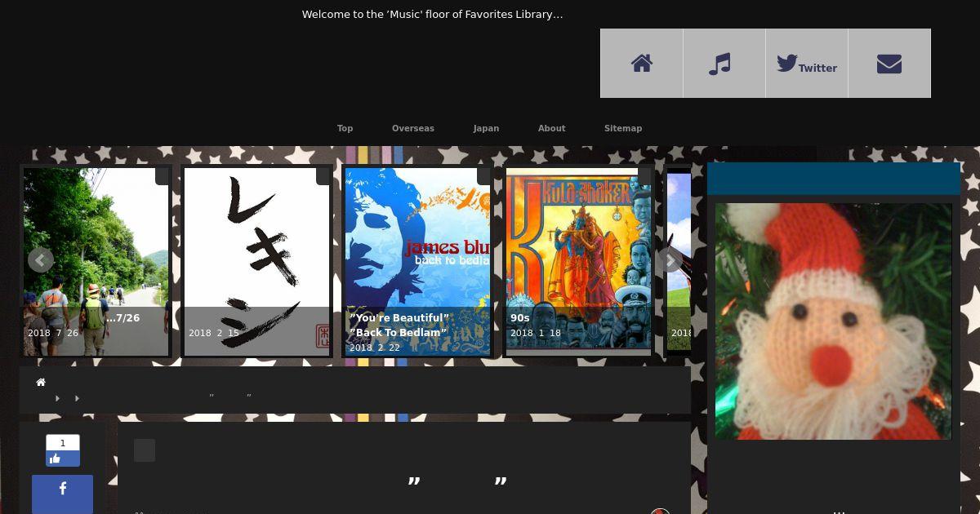
Task: Click the category tag on James Blunt card
Action: click(x=483, y=175)
